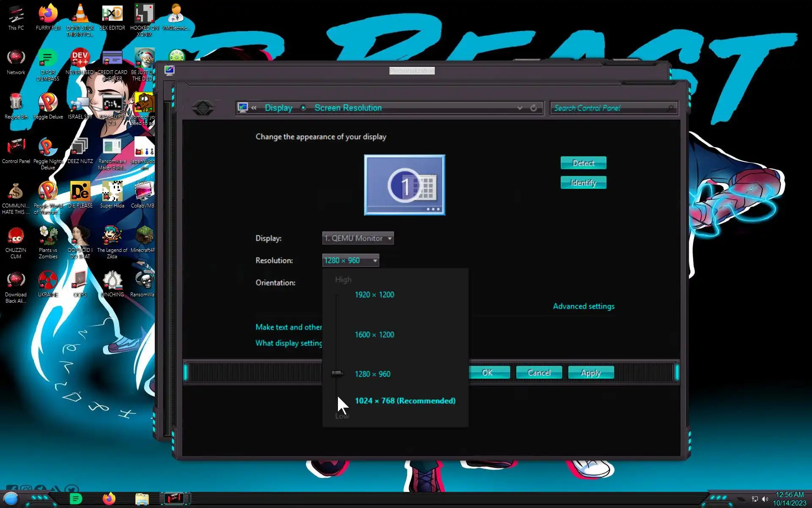Image resolution: width=812 pixels, height=508 pixels.
Task: Choose 1024 × 768 (Recommended) resolution
Action: coord(405,400)
